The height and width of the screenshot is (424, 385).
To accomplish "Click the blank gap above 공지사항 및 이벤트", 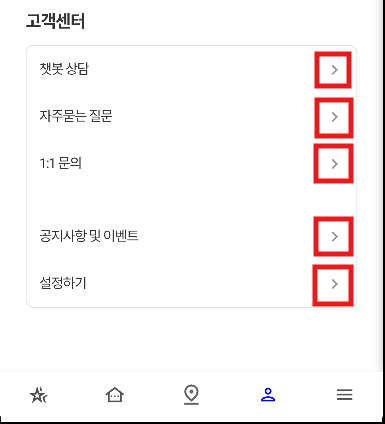I will point(191,200).
